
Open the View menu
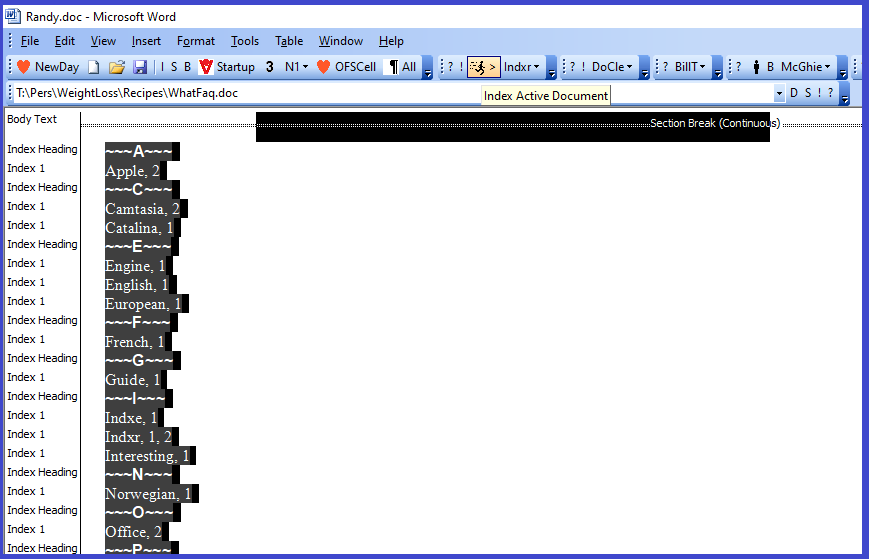tap(103, 41)
